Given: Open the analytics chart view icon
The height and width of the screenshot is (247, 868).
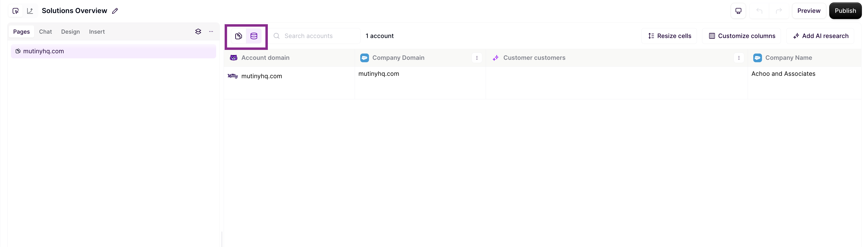Looking at the screenshot, I should pos(30,10).
